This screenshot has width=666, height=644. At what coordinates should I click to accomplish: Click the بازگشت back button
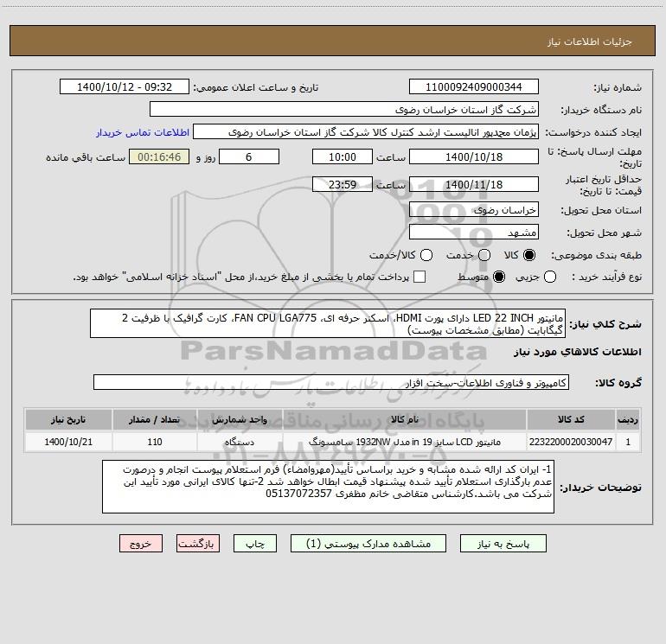[198, 544]
